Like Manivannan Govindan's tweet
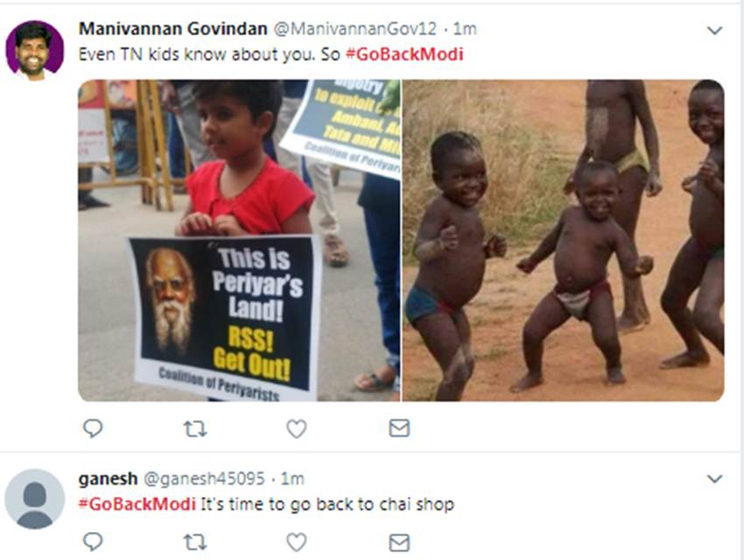 pos(297,428)
